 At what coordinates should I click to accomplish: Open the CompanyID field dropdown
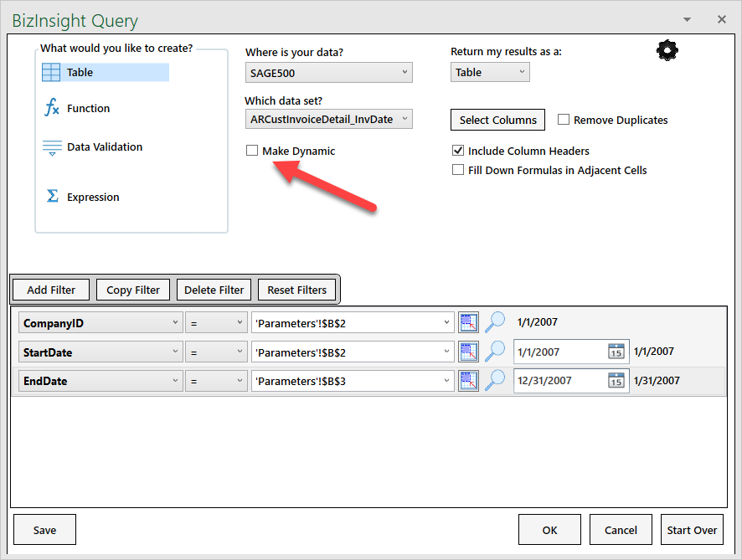(x=100, y=323)
